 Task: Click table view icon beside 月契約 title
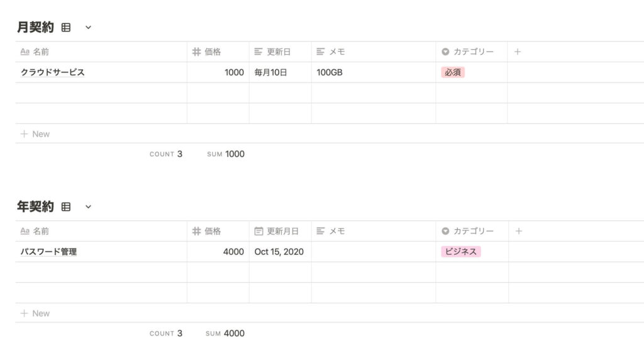(x=65, y=28)
